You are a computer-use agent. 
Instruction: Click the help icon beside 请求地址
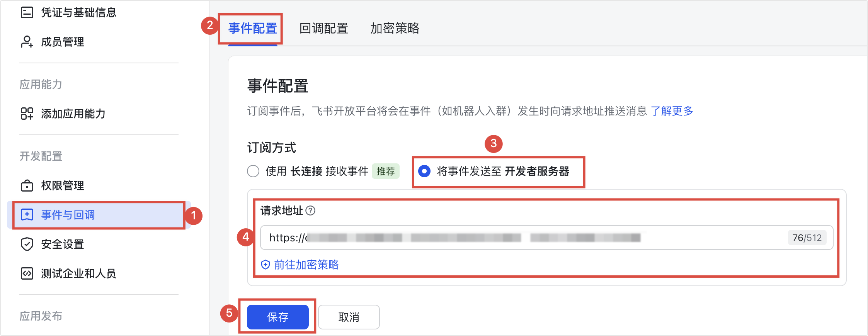(310, 210)
